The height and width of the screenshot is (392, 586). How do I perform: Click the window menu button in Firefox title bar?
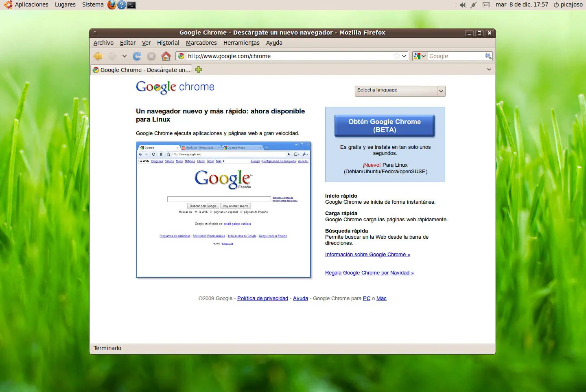point(95,33)
